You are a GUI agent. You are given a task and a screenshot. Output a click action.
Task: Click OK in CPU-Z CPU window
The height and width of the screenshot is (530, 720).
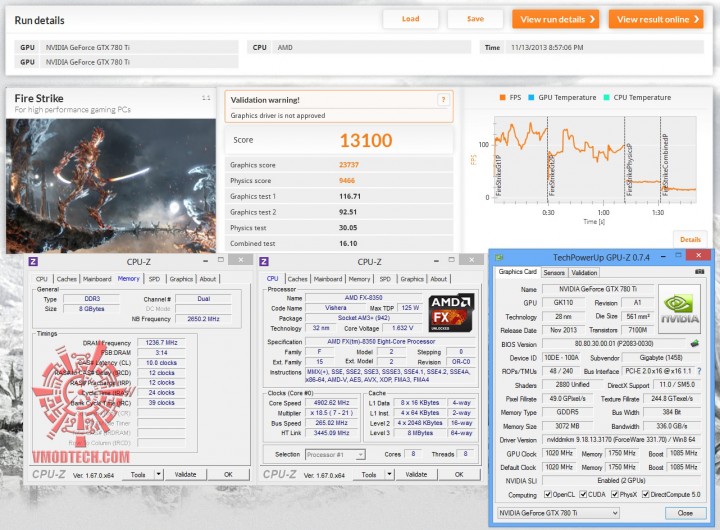(459, 474)
